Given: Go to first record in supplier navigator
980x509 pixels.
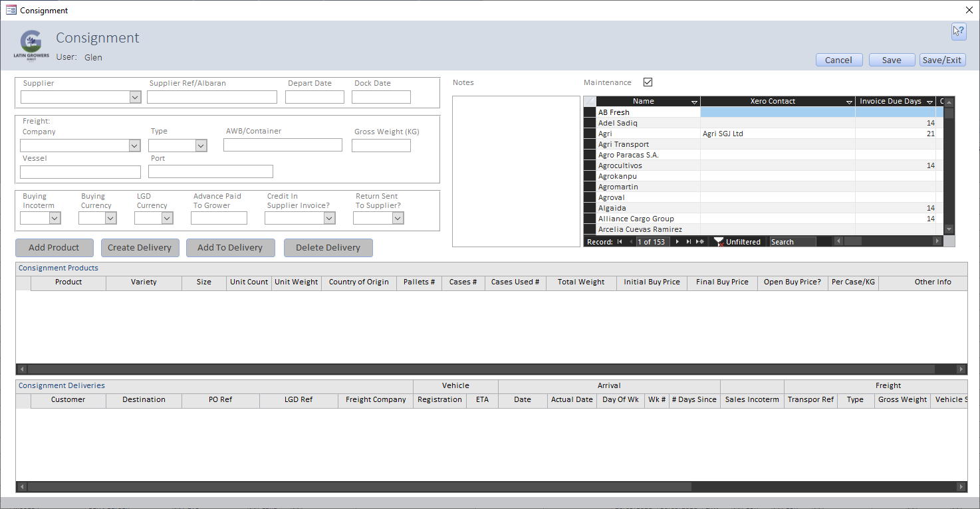Looking at the screenshot, I should pyautogui.click(x=620, y=242).
